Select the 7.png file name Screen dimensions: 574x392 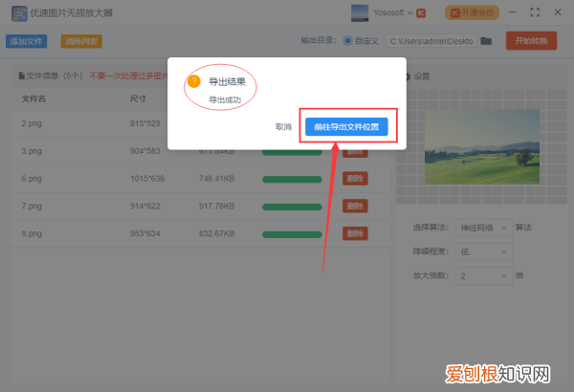click(x=32, y=207)
